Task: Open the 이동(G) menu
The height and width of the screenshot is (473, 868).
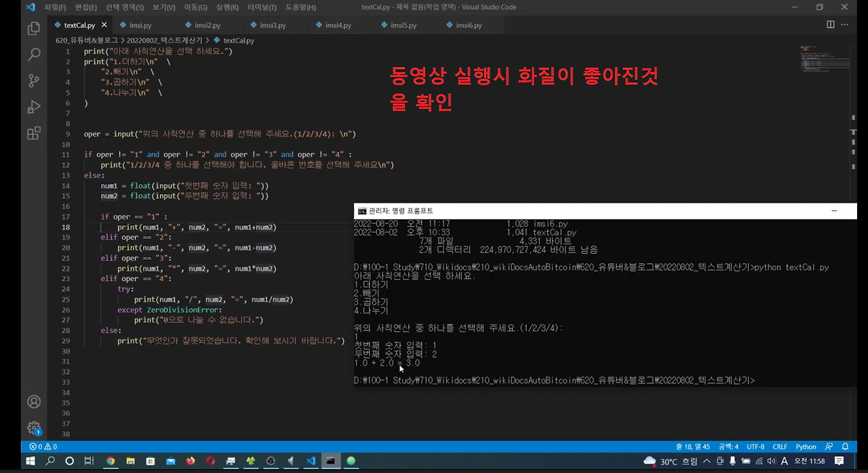Action: pyautogui.click(x=195, y=7)
